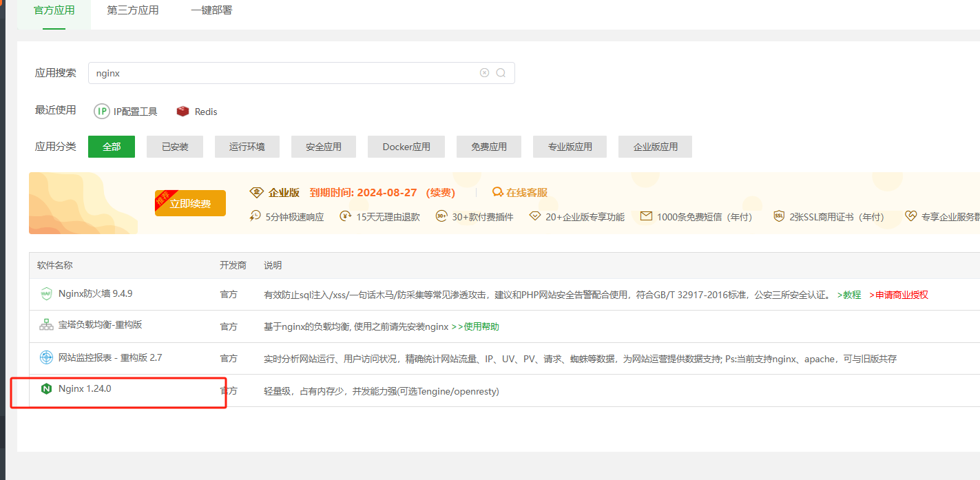Click the 开发商 column header
This screenshot has width=980, height=480.
click(x=233, y=265)
